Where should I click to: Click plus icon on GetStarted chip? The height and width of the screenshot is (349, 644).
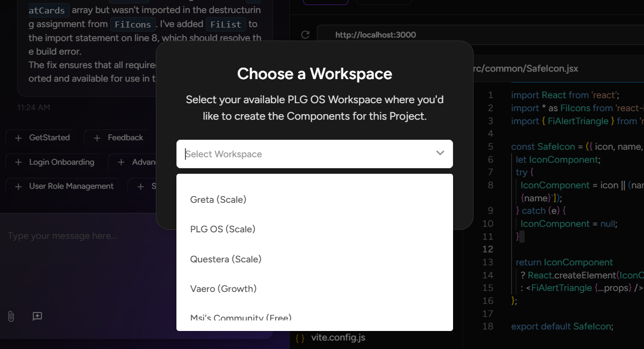tap(19, 138)
